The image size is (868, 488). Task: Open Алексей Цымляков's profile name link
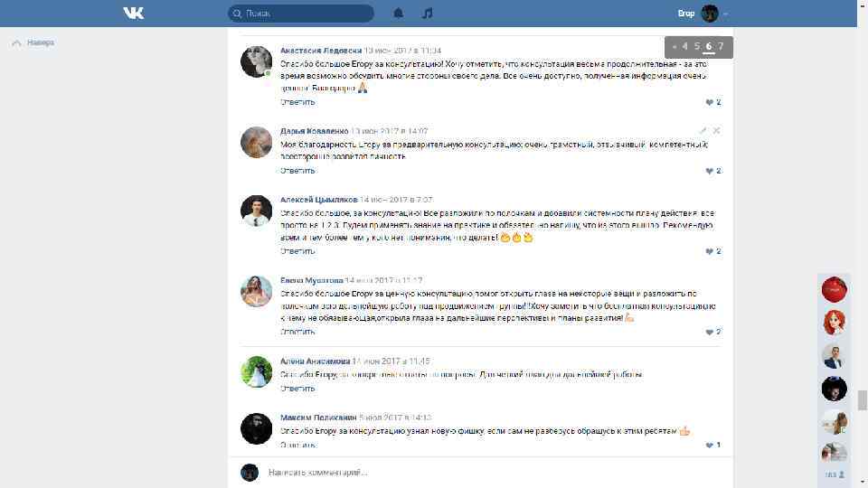[x=319, y=200]
